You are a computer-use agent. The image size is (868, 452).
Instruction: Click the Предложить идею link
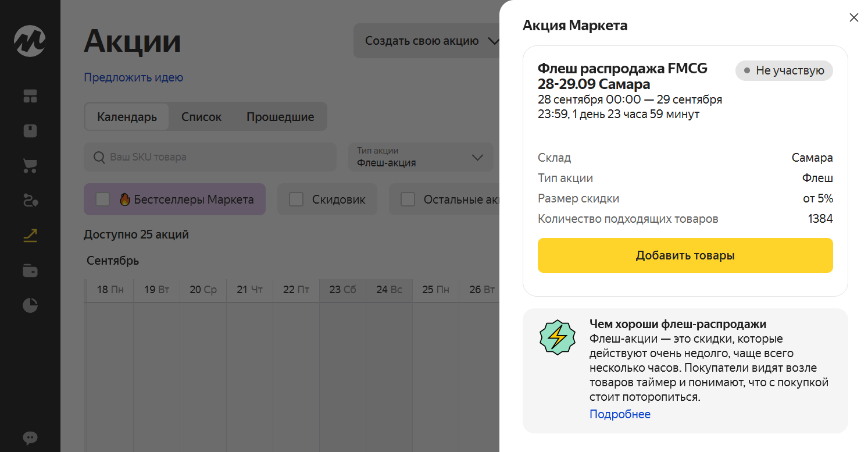[134, 77]
